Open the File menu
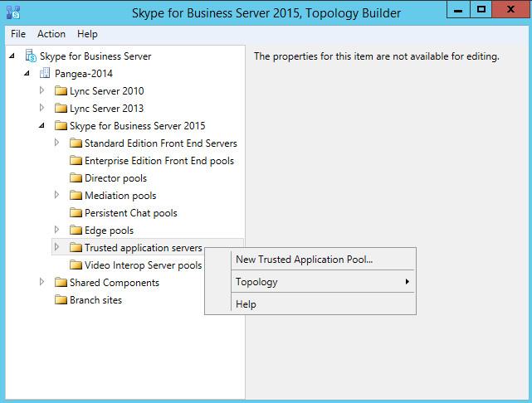The height and width of the screenshot is (403, 532). tap(18, 34)
